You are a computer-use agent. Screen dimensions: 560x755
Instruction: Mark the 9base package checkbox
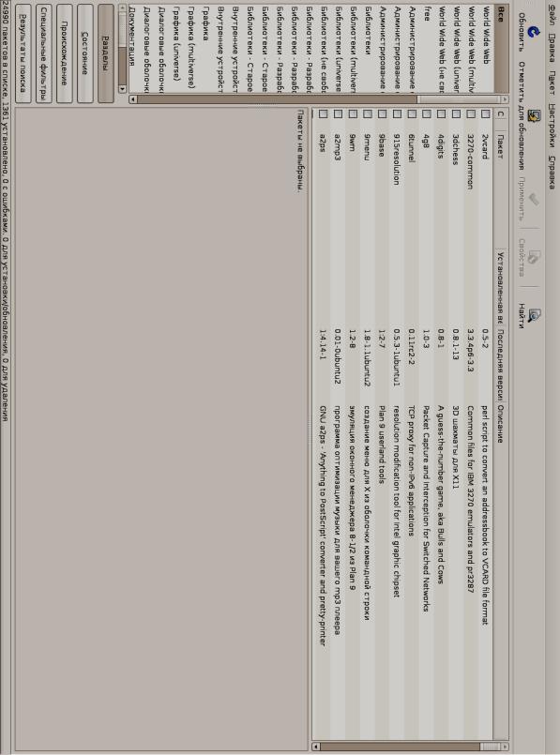pyautogui.click(x=382, y=114)
